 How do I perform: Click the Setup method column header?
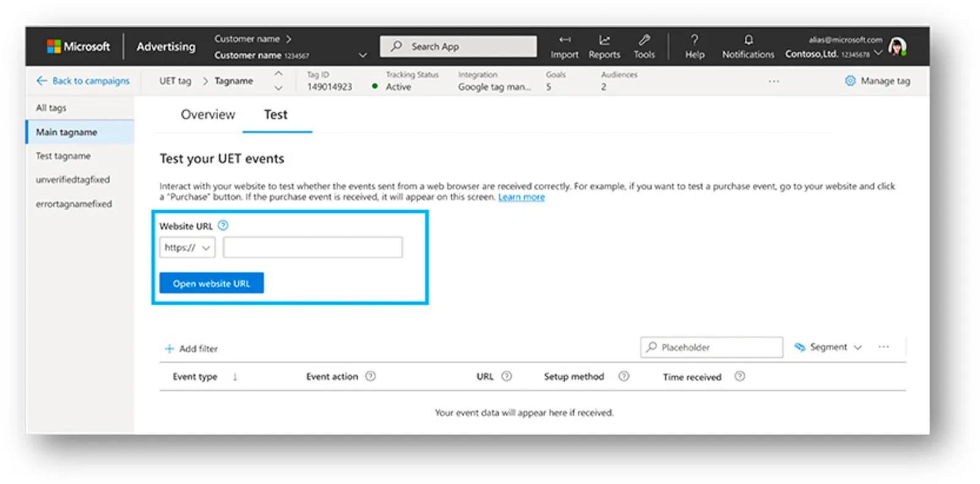coord(574,376)
